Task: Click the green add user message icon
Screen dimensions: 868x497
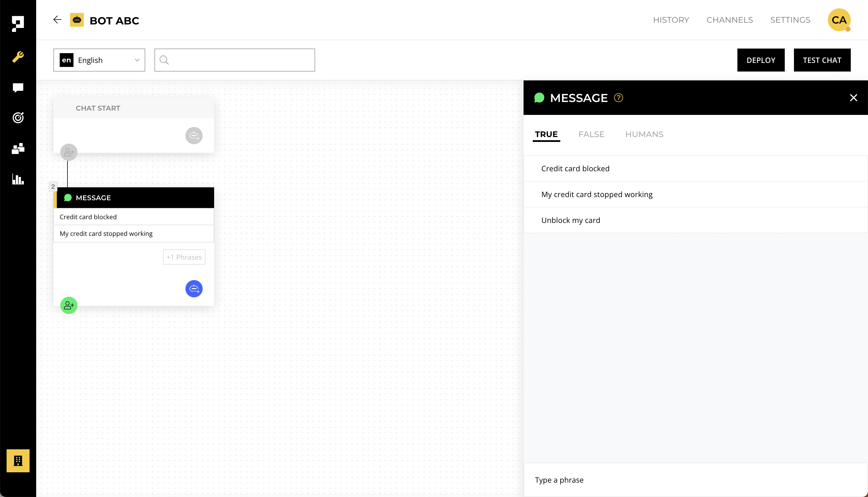Action: coord(69,305)
